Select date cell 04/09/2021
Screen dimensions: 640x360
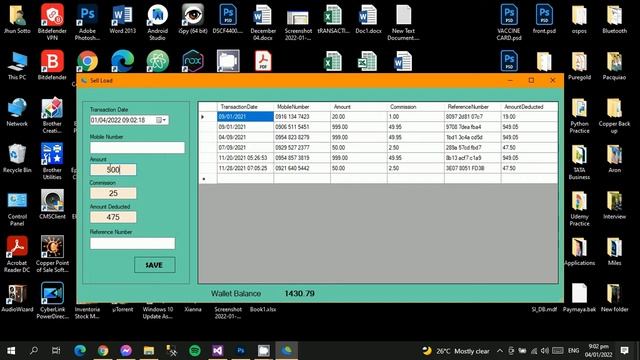pyautogui.click(x=245, y=137)
